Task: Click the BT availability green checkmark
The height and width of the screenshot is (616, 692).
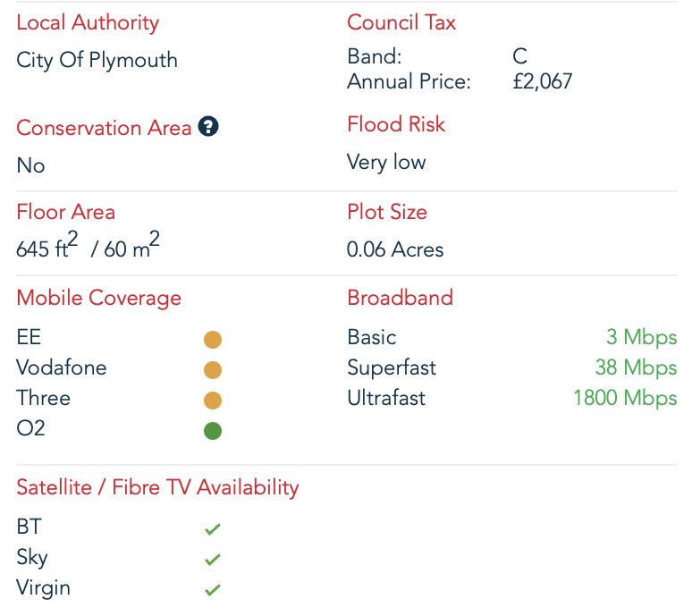Action: [213, 528]
